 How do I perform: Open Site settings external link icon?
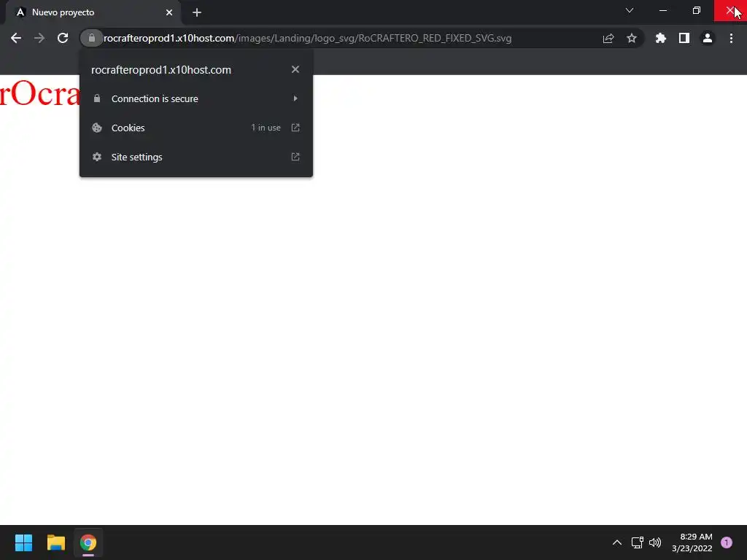click(x=295, y=157)
